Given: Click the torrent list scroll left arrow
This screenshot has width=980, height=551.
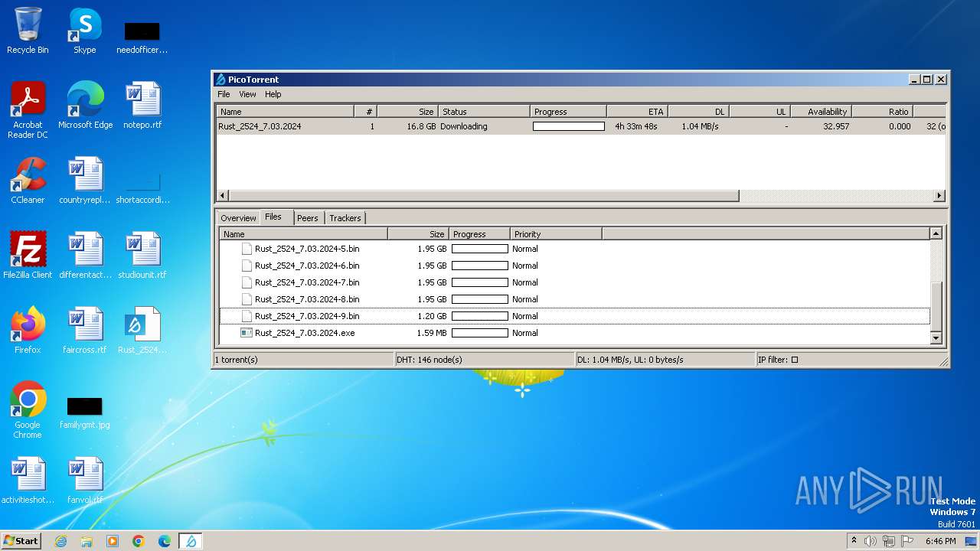Looking at the screenshot, I should (x=223, y=196).
